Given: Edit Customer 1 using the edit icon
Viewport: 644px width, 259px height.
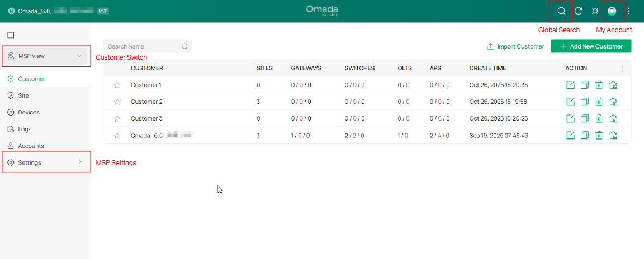Looking at the screenshot, I should point(571,85).
